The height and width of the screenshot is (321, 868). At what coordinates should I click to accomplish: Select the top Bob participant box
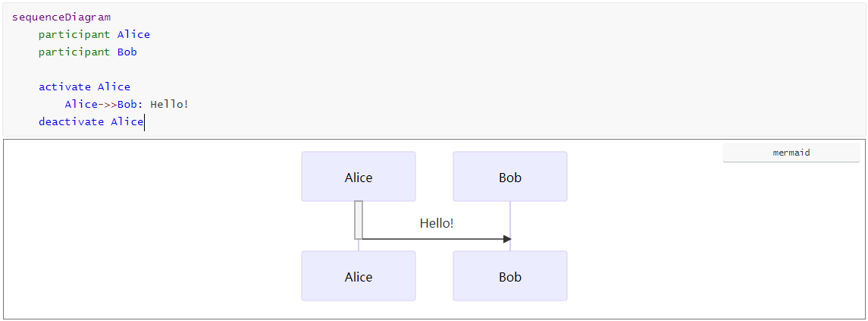(x=510, y=177)
